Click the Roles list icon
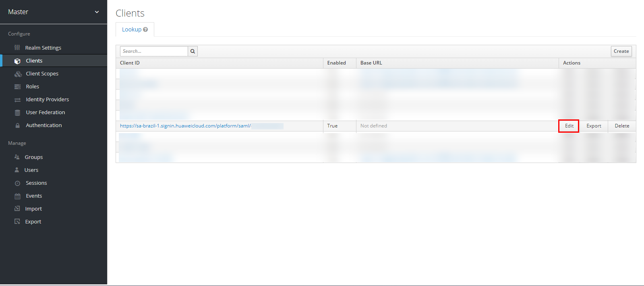 coord(17,87)
